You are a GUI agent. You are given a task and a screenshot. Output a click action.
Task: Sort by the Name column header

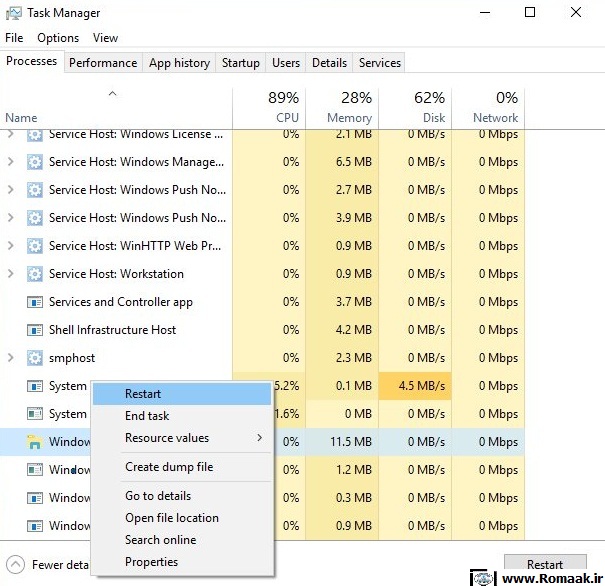point(116,108)
